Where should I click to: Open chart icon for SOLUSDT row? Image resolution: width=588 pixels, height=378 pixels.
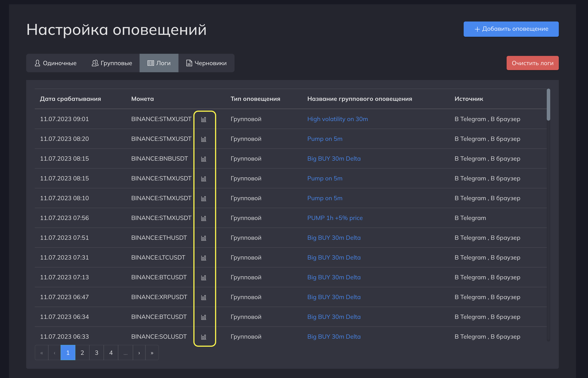point(204,337)
